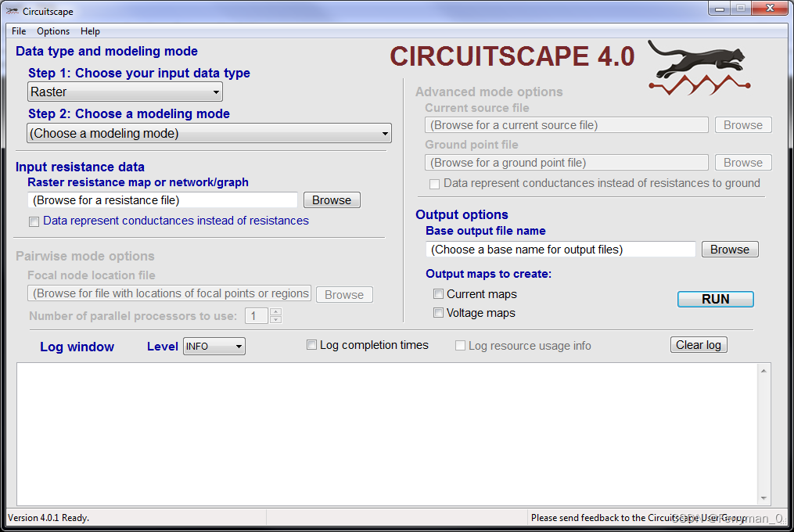Enable Log completion times

[312, 345]
